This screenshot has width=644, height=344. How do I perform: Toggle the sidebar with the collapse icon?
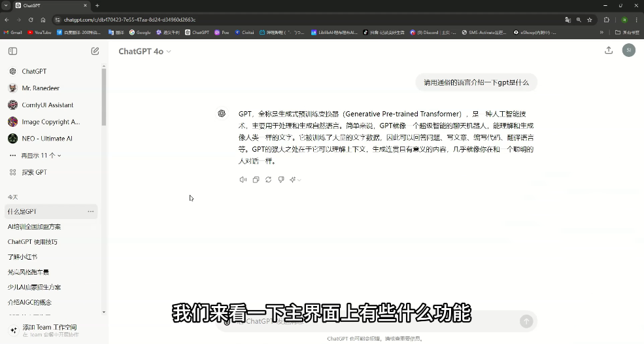[12, 51]
